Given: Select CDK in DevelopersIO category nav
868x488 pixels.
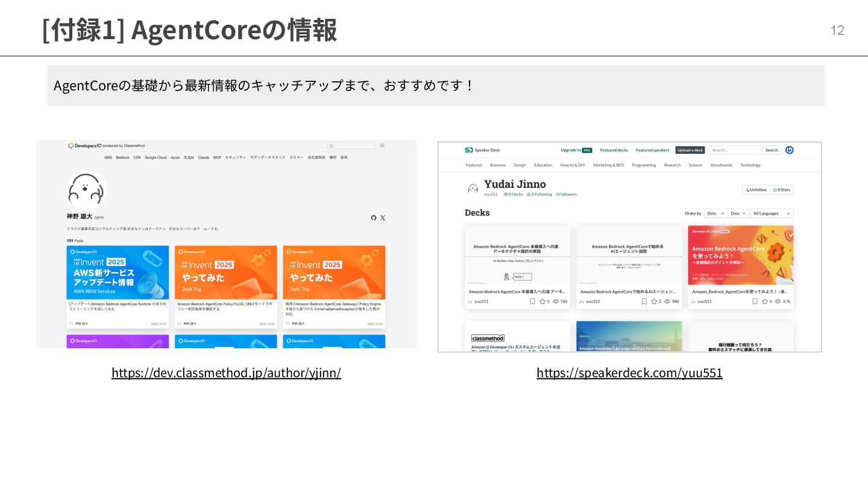Looking at the screenshot, I should [x=137, y=157].
